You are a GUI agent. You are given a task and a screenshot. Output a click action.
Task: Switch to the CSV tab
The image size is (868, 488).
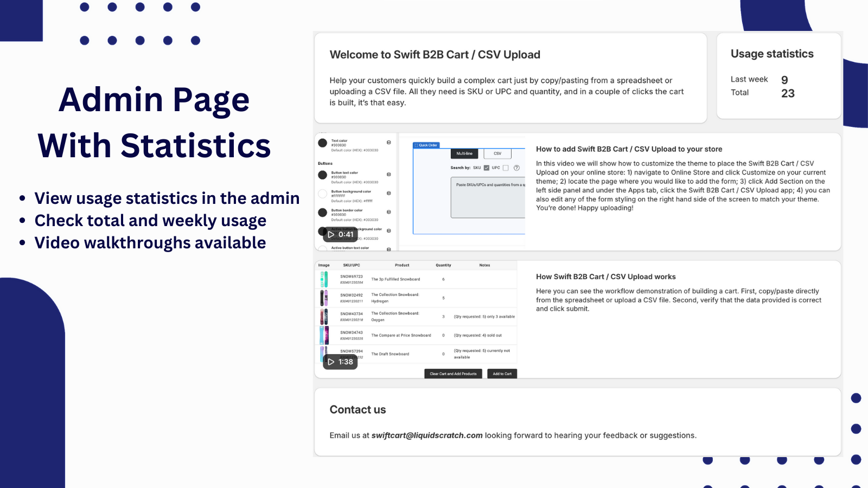[497, 153]
